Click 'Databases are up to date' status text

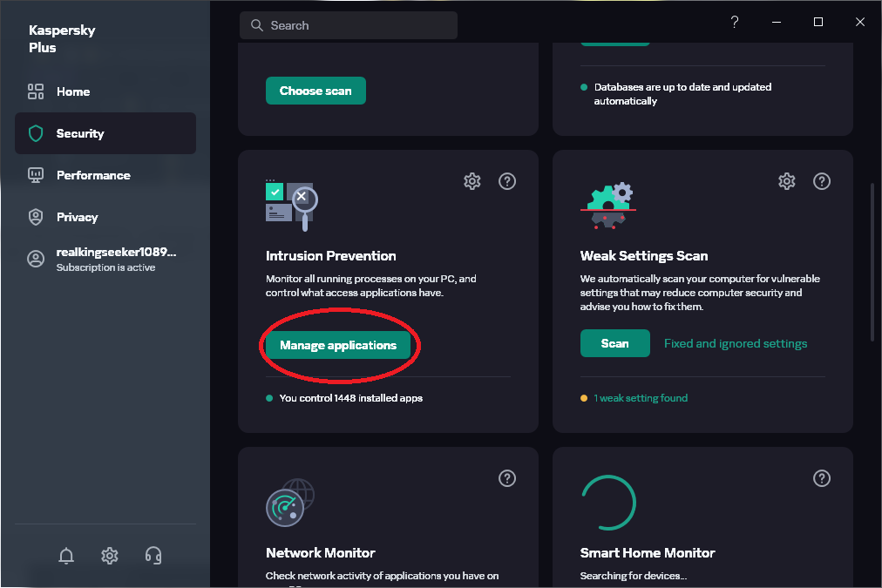point(683,94)
